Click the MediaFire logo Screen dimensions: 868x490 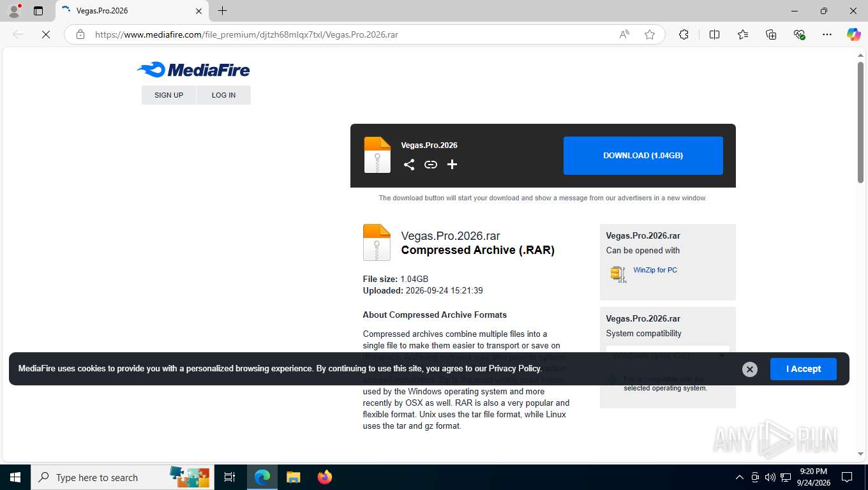193,70
